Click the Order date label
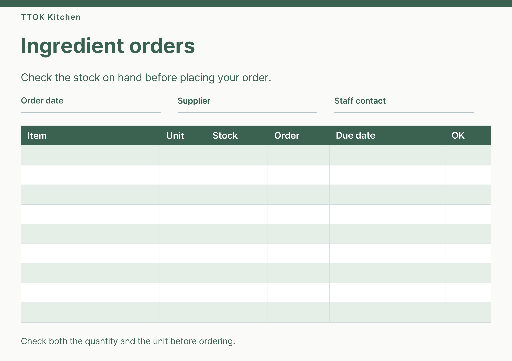This screenshot has width=512, height=361. 42,101
